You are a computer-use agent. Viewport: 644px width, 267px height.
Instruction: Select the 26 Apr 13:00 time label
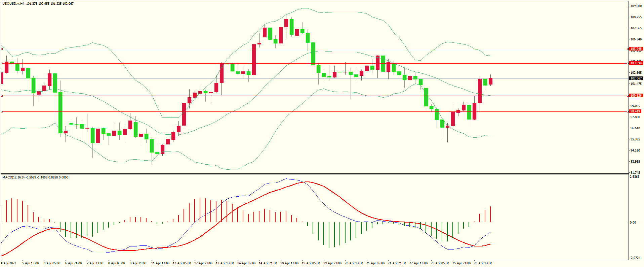click(483, 263)
